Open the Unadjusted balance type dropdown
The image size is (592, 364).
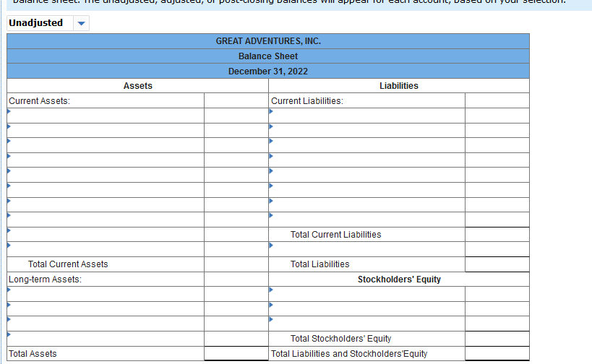click(x=48, y=23)
